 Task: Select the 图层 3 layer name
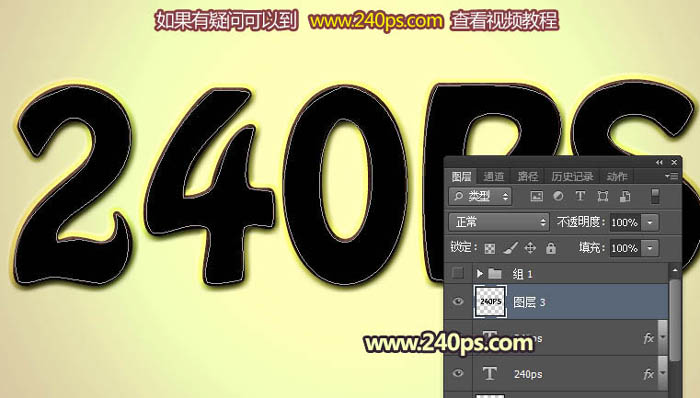529,302
